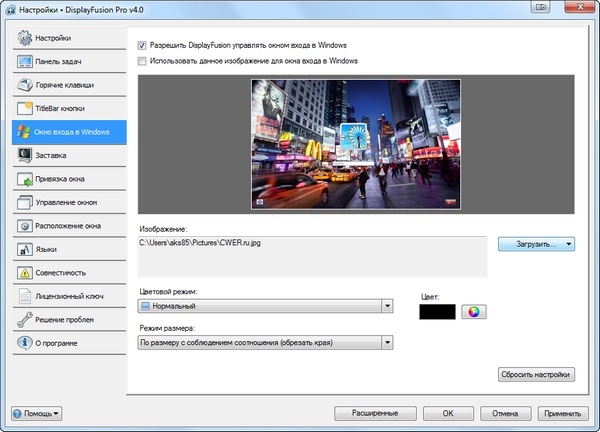Open the Совместимость warning icon
Screen dimensions: 600x432
(24, 273)
